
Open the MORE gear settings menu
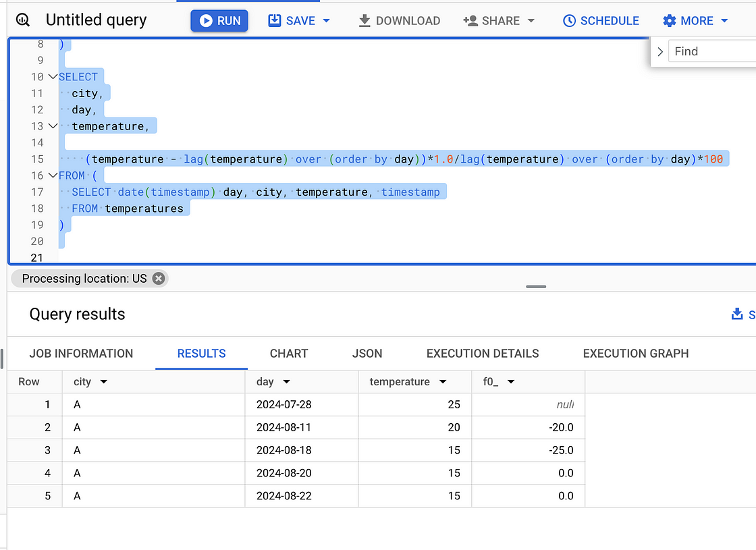click(x=688, y=21)
